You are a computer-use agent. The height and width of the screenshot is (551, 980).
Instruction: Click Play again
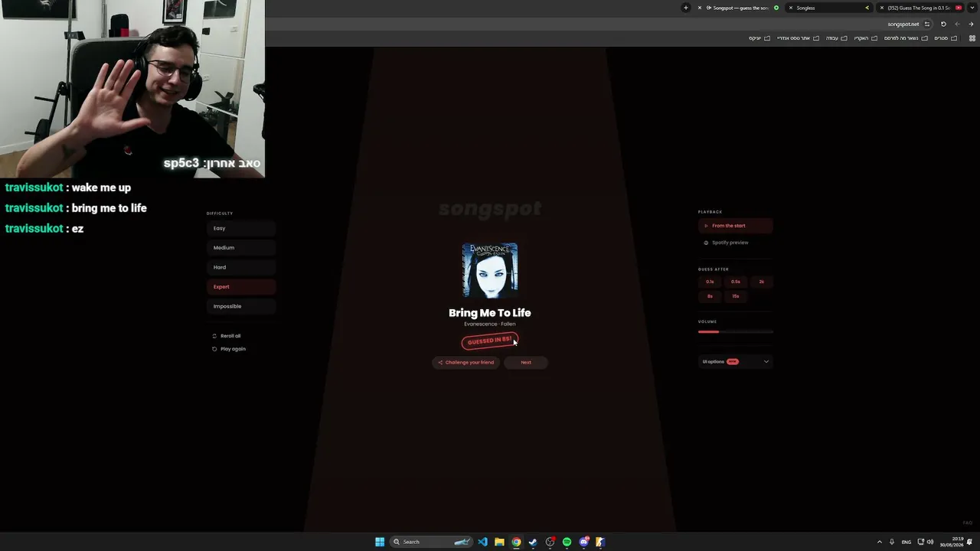click(x=229, y=349)
